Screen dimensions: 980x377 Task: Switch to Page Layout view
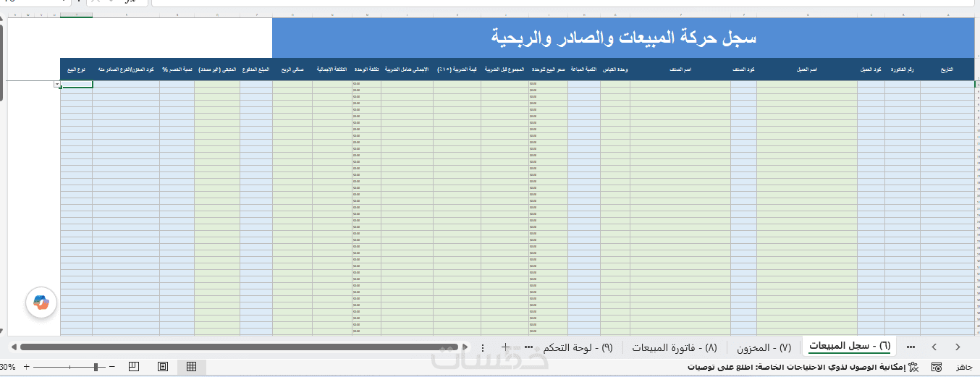(x=163, y=367)
